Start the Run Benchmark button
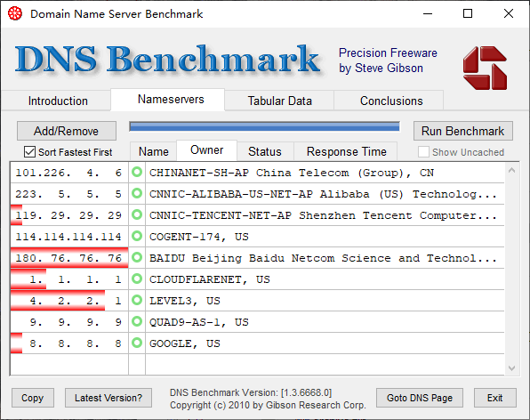This screenshot has height=420, width=530. click(463, 131)
